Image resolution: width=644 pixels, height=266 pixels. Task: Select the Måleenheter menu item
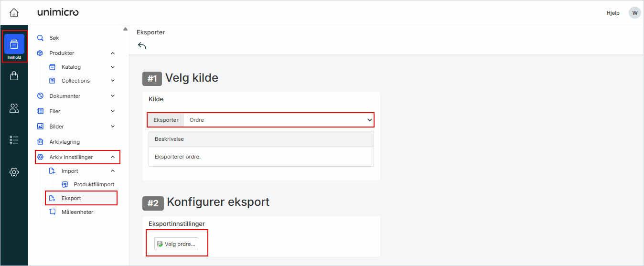pyautogui.click(x=77, y=212)
